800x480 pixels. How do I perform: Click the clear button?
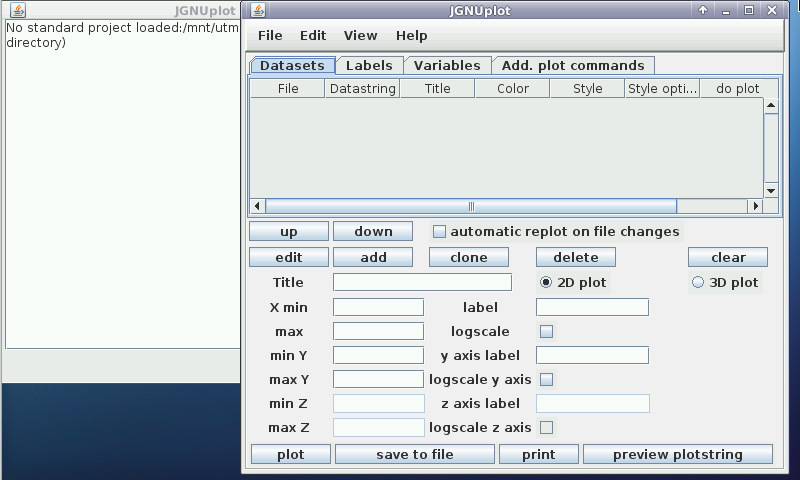point(728,257)
